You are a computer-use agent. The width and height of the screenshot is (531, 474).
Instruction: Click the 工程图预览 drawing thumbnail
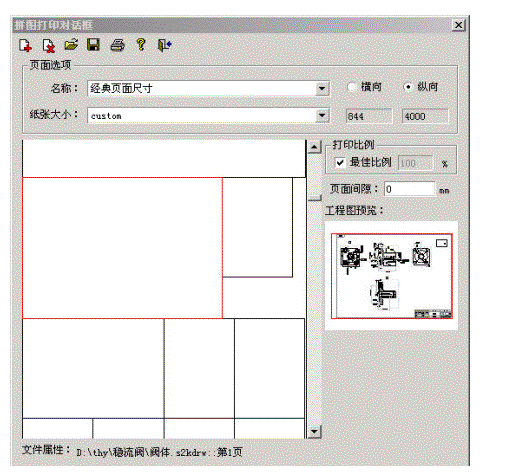(x=392, y=276)
